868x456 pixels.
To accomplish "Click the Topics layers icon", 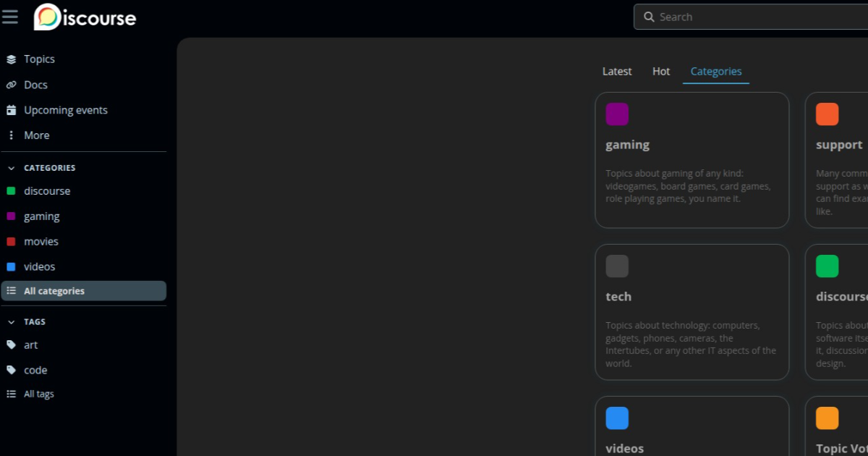I will (x=11, y=59).
